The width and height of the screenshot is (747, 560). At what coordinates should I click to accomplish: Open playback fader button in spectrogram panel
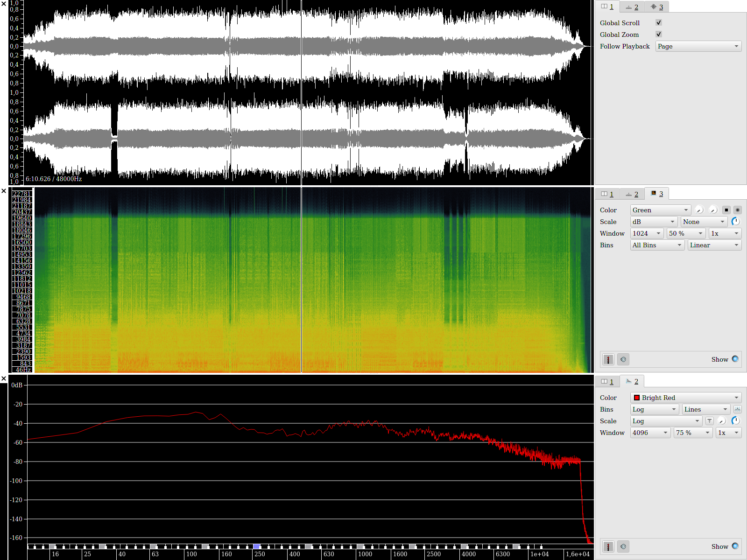point(608,359)
